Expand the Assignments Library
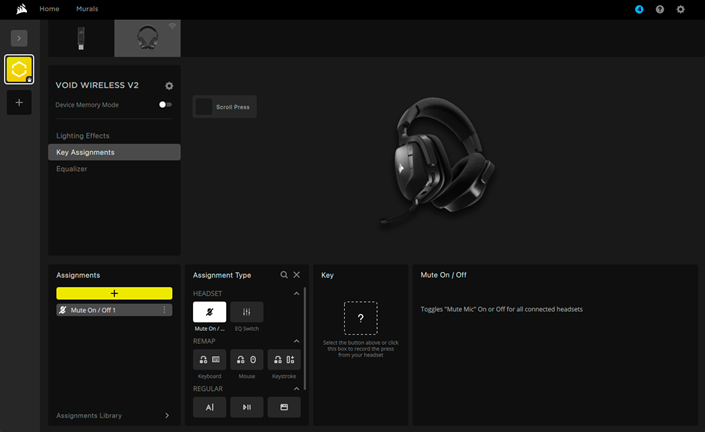Image resolution: width=705 pixels, height=432 pixels. [166, 415]
